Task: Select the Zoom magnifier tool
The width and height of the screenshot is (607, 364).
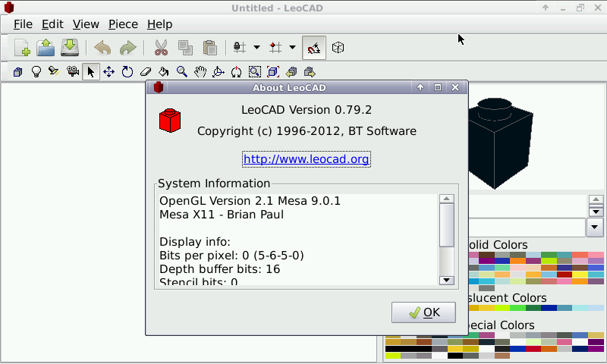Action: click(182, 72)
